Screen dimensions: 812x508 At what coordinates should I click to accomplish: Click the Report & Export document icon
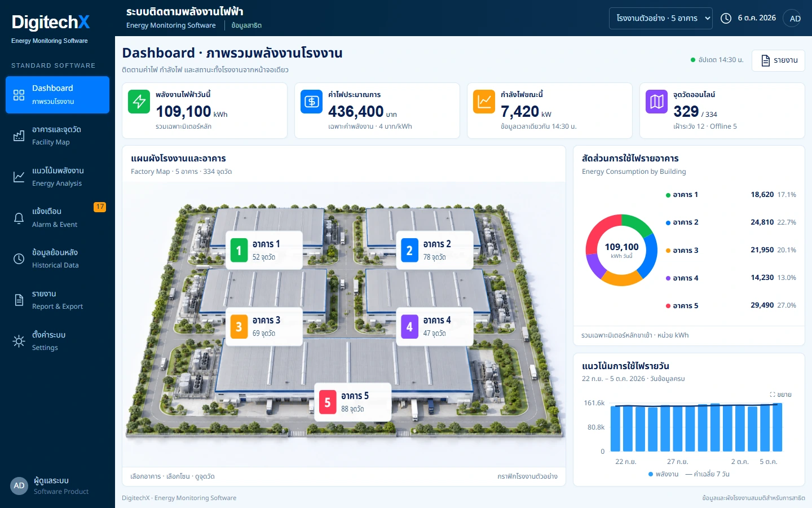19,300
